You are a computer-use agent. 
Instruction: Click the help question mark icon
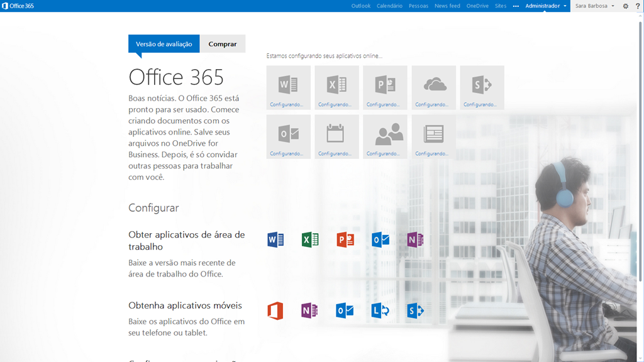coord(637,6)
